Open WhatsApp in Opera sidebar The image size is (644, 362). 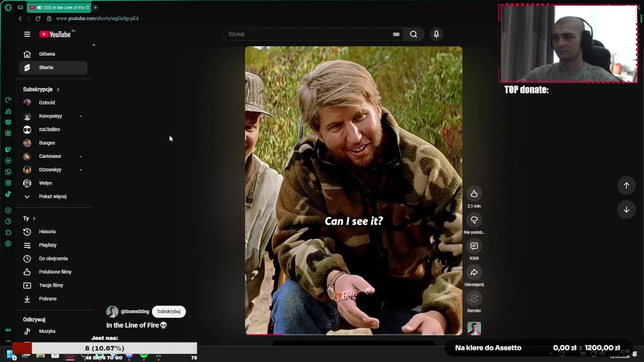click(x=8, y=172)
